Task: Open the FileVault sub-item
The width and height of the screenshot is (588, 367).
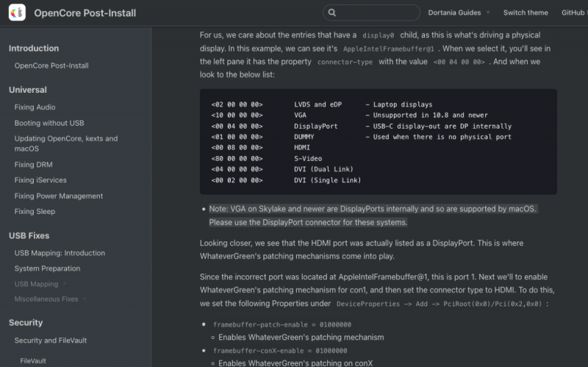Action: point(33,360)
